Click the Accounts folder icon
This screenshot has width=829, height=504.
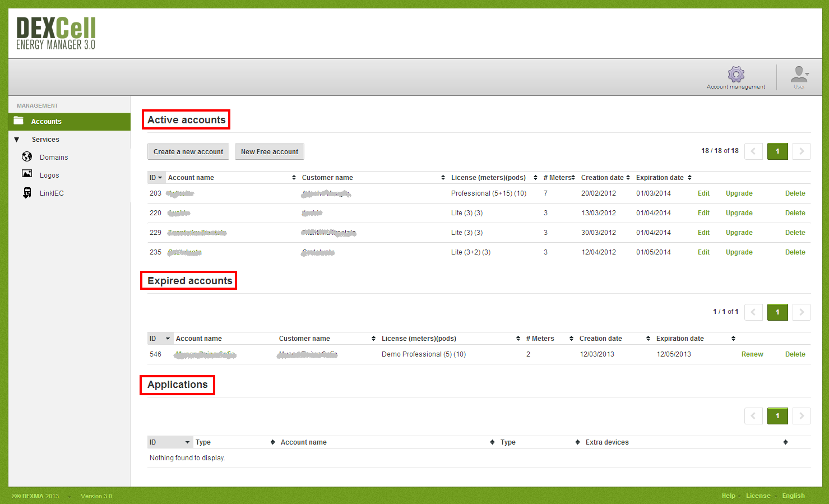(18, 121)
